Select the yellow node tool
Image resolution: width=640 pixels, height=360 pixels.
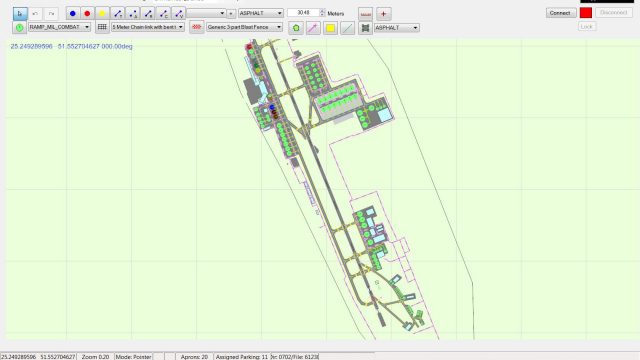pos(102,13)
